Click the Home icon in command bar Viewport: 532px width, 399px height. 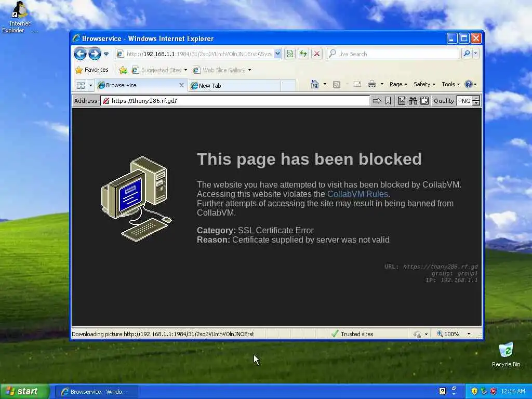315,84
